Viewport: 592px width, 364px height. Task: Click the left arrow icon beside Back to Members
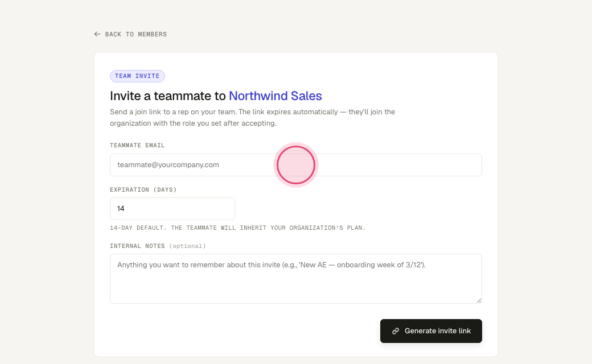tap(97, 34)
